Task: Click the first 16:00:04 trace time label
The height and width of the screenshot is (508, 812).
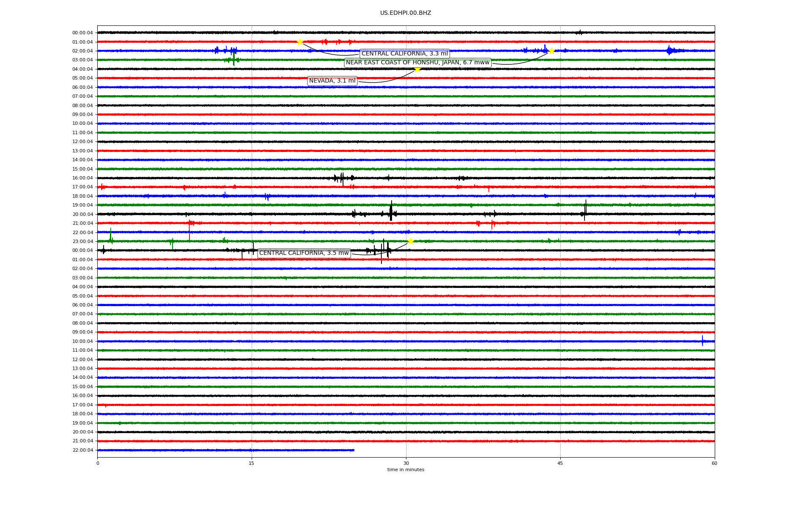Action: [82, 178]
